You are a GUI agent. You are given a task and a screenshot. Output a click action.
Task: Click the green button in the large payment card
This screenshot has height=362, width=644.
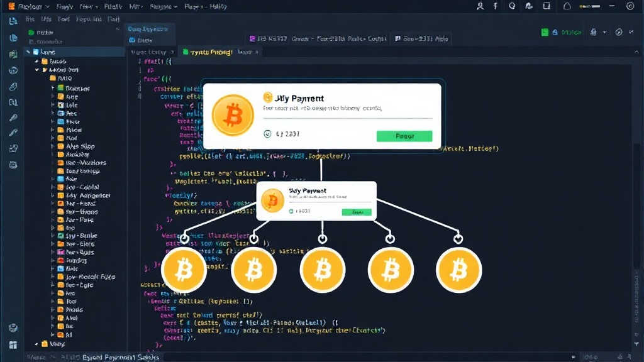coord(404,136)
